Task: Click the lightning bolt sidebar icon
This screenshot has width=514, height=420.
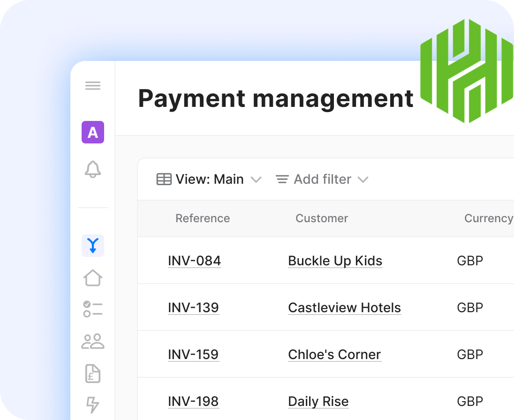Action: point(93,405)
